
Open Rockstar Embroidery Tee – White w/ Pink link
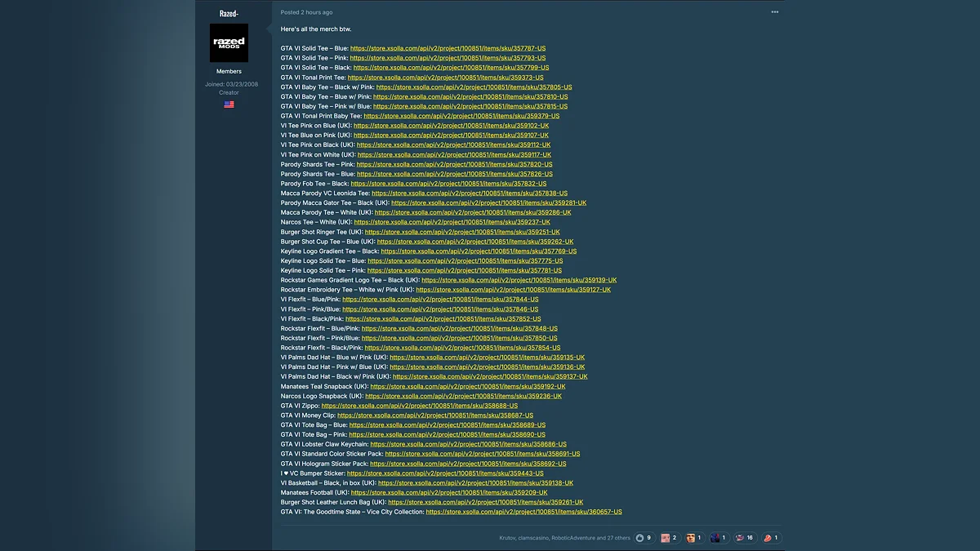click(x=513, y=290)
